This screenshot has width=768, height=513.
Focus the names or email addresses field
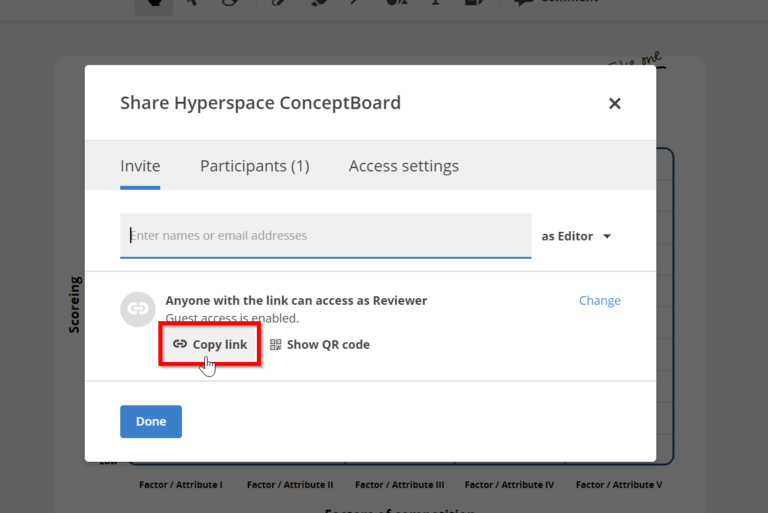[325, 236]
